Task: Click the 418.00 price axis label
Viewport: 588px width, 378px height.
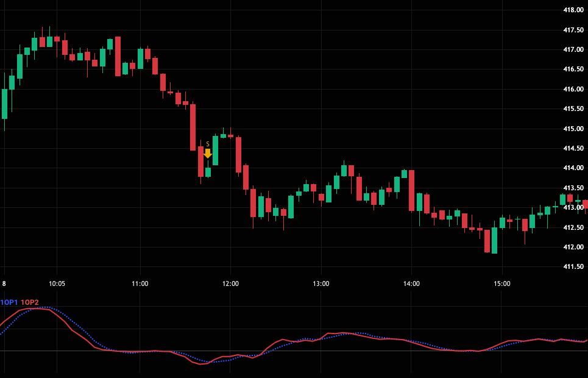Action: point(573,10)
